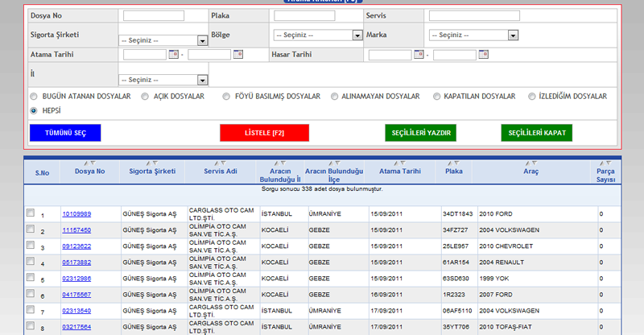This screenshot has height=335, width=644.
Task: Open the Hasar Tarihi end date calendar
Action: coord(483,55)
